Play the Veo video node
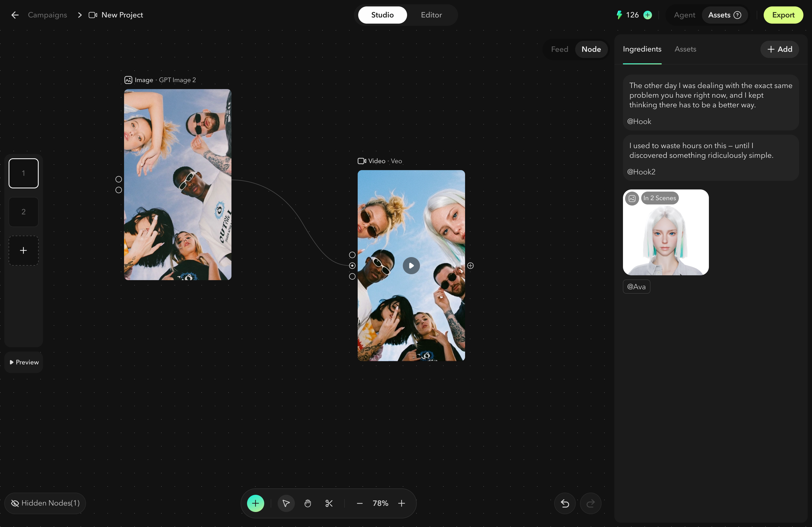 pyautogui.click(x=411, y=266)
